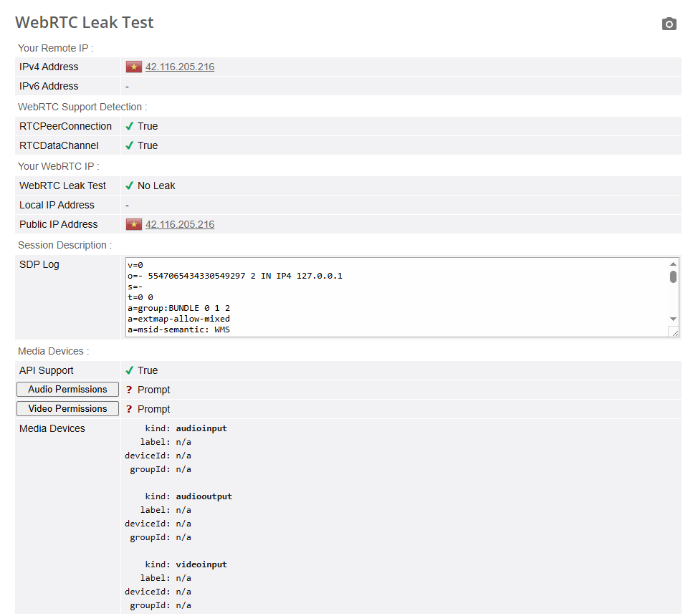Click the WebRTC Leak Test heading
This screenshot has height=616, width=693.
click(x=85, y=23)
